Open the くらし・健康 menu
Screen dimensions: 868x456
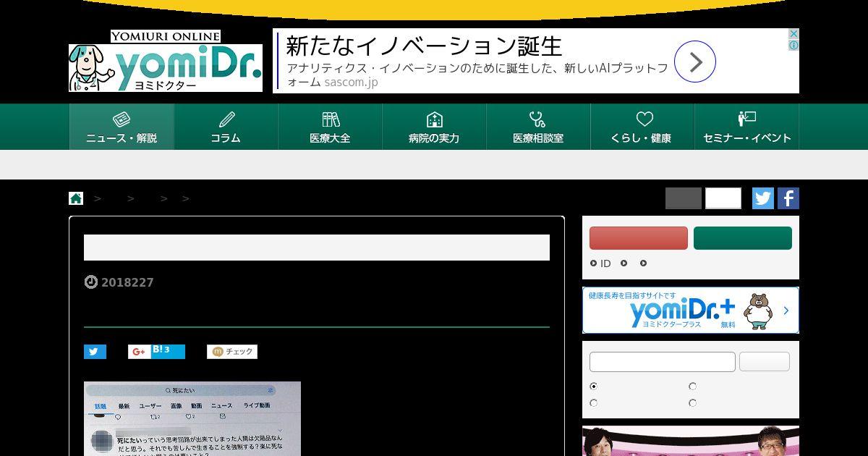pyautogui.click(x=642, y=127)
